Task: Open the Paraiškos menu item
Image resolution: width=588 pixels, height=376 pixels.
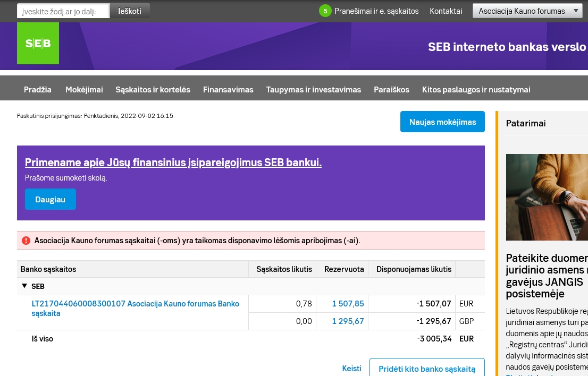Action: pyautogui.click(x=391, y=90)
